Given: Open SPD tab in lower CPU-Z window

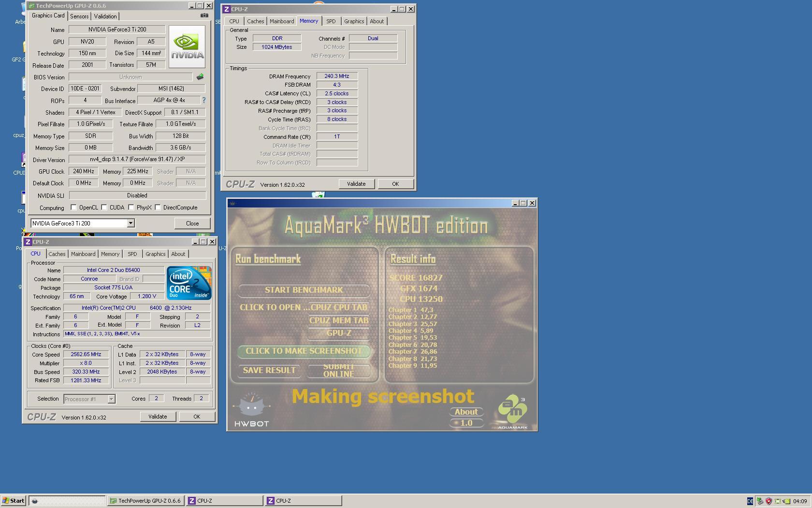Looking at the screenshot, I should pos(132,254).
